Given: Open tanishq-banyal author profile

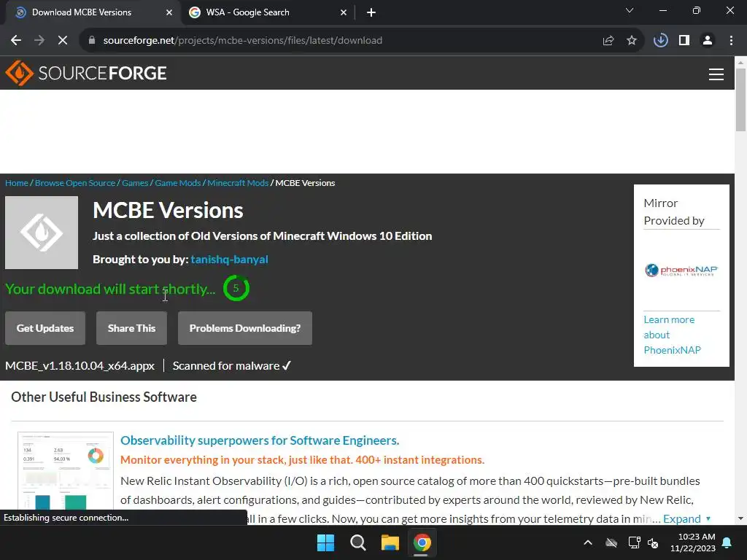Looking at the screenshot, I should [x=229, y=260].
